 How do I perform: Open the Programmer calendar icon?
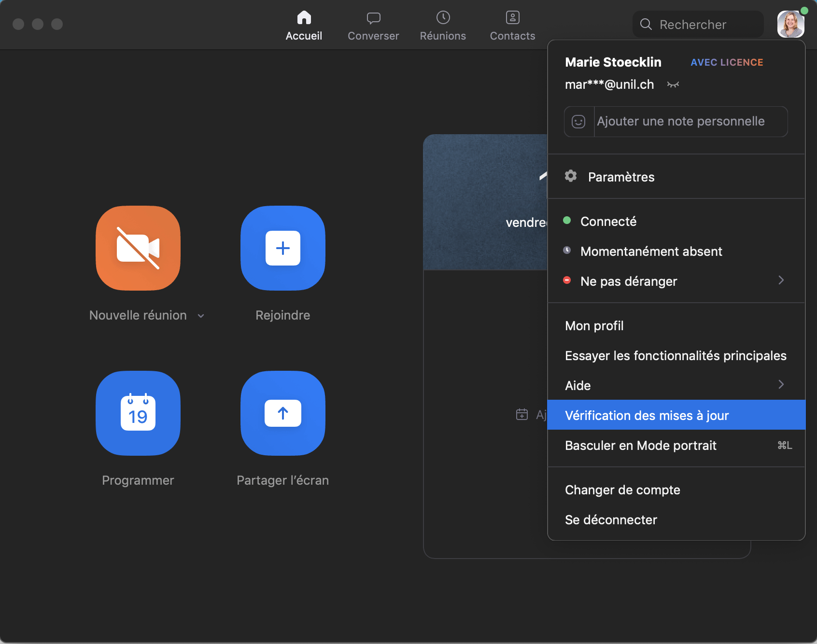click(138, 413)
